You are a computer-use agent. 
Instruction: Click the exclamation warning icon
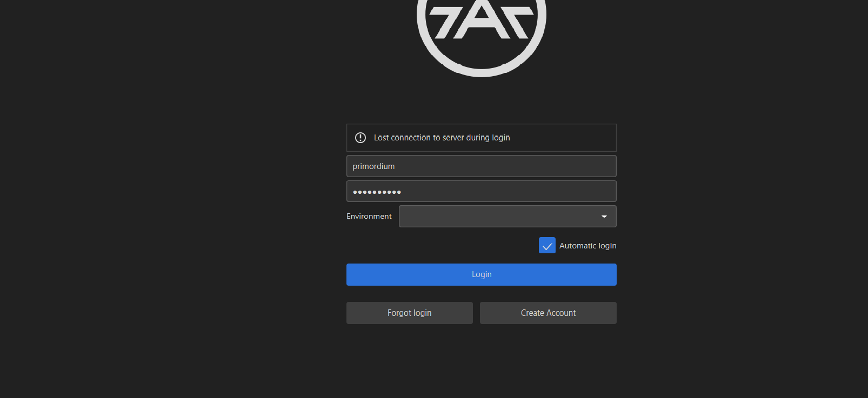tap(360, 138)
